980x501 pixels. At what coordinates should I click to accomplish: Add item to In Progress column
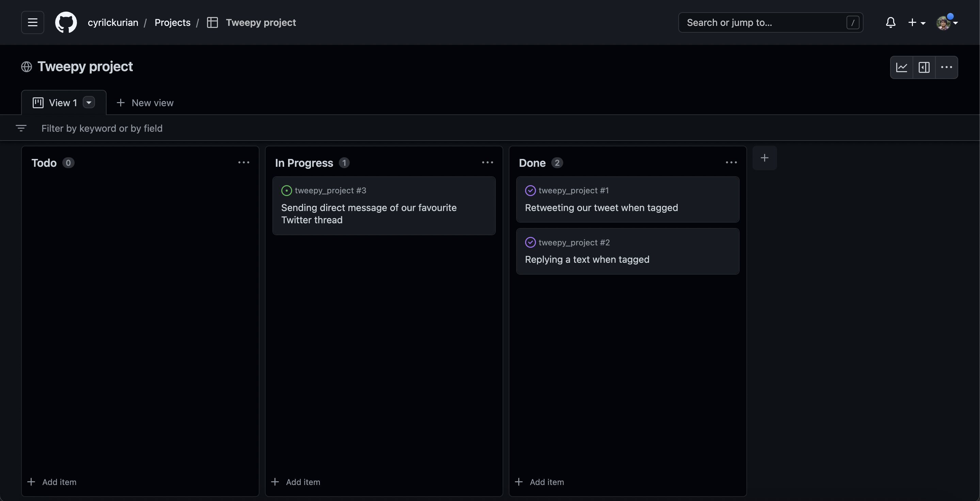(x=296, y=482)
